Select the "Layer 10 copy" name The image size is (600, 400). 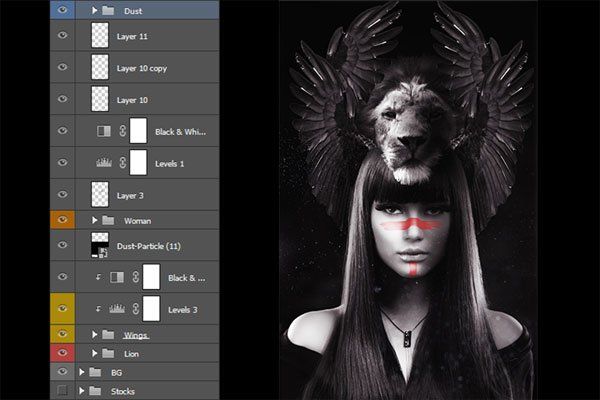pos(142,69)
